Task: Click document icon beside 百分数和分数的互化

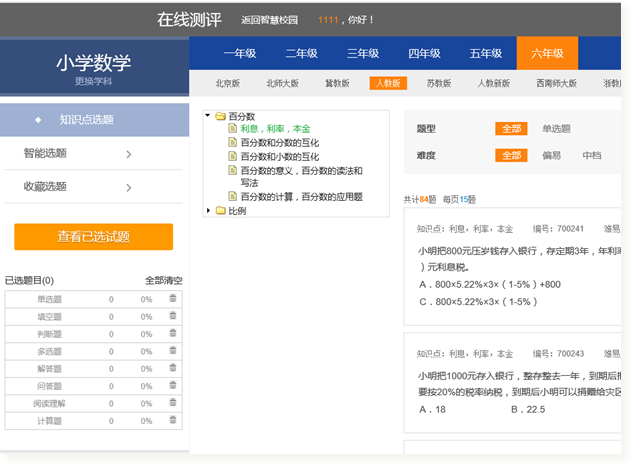Action: tap(232, 143)
